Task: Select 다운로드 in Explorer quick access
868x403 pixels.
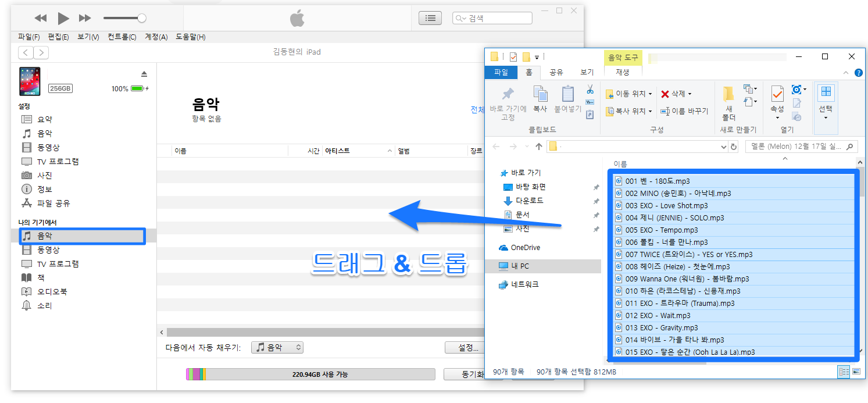Action: tap(529, 201)
